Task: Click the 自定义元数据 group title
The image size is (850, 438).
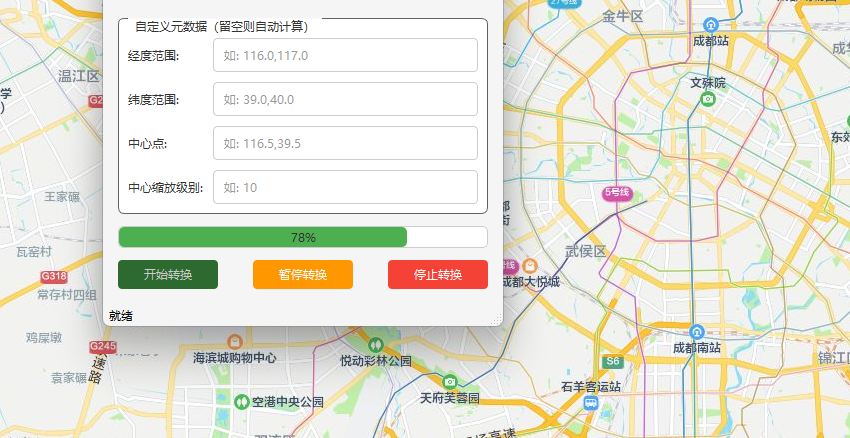Action: (x=222, y=27)
